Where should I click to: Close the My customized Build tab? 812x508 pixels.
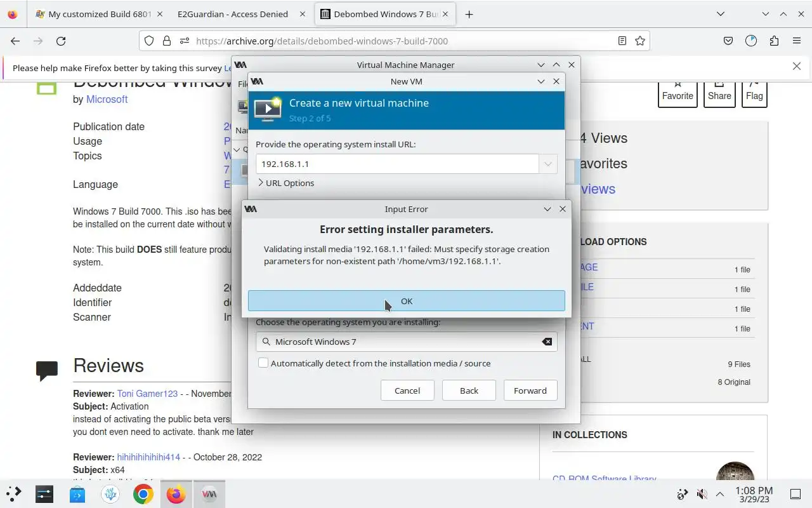159,14
